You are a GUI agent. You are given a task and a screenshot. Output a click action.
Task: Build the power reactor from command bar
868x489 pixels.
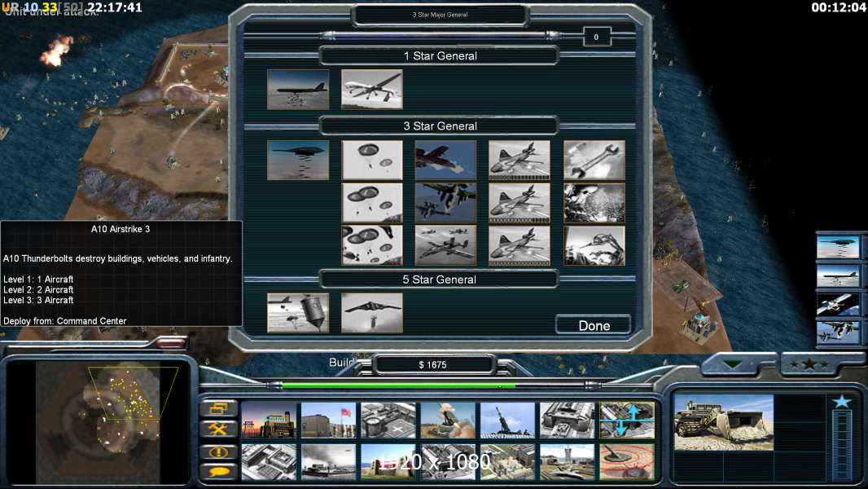click(269, 420)
